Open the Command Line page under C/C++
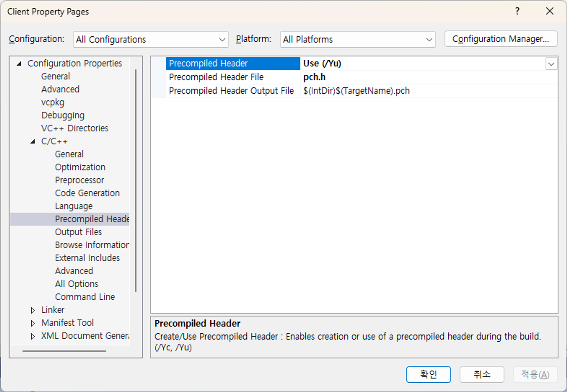This screenshot has height=392, width=567. pos(85,297)
